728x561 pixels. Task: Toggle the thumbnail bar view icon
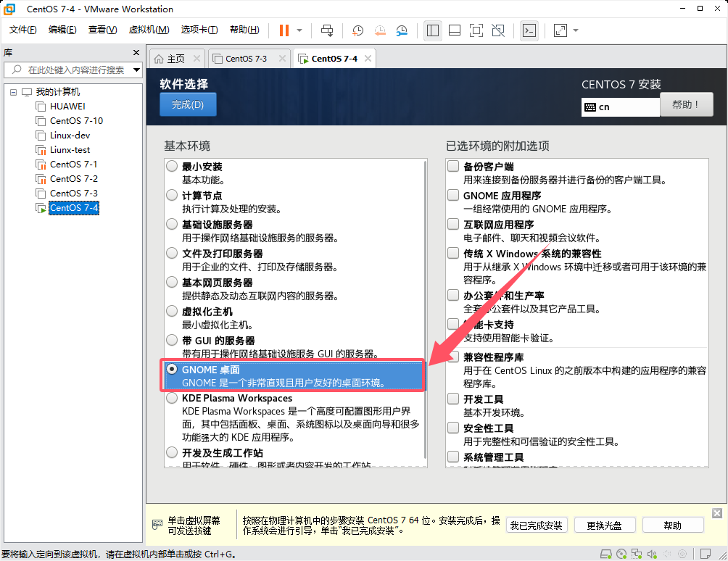[455, 30]
